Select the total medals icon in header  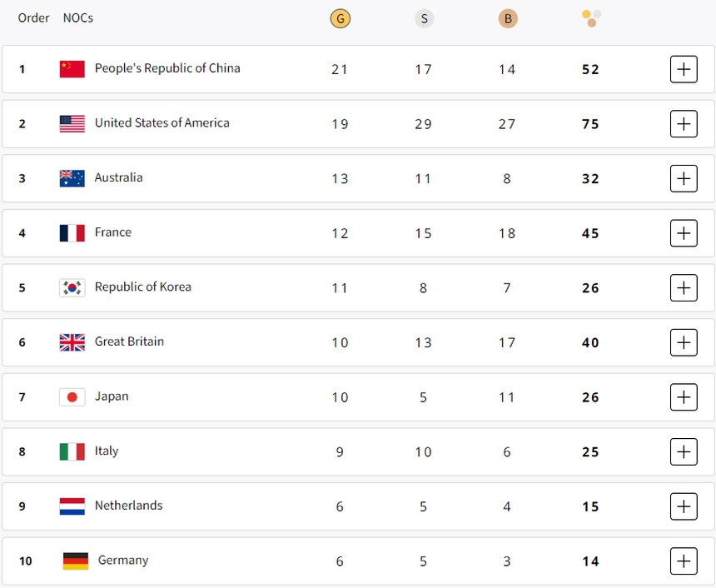[x=591, y=17]
